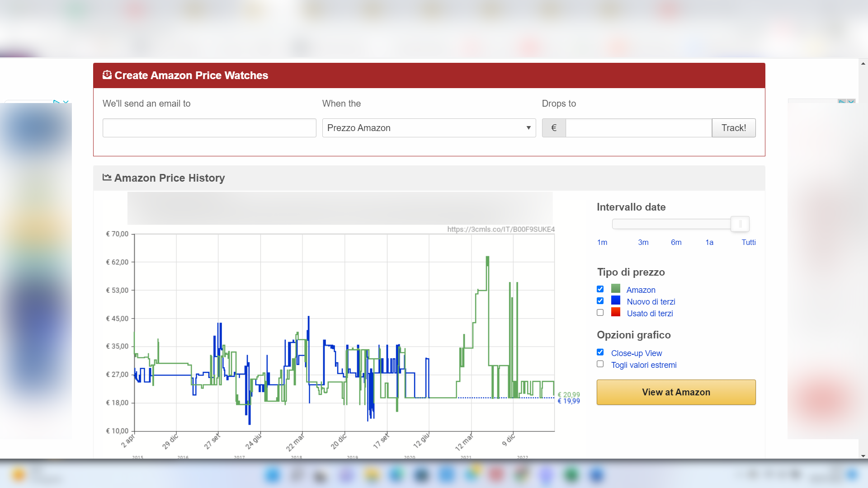Screen dimensions: 868x488
Task: Uncheck the Amazon price type checkbox
Action: coord(600,289)
